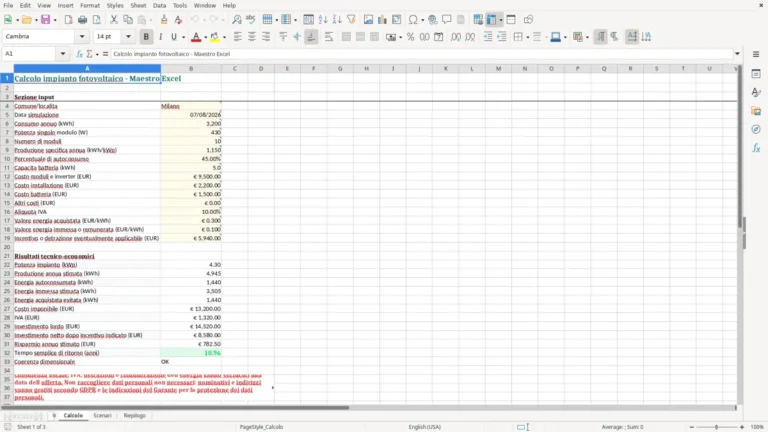This screenshot has height=432, width=768.
Task: Click row 22 header
Action: pos(7,264)
